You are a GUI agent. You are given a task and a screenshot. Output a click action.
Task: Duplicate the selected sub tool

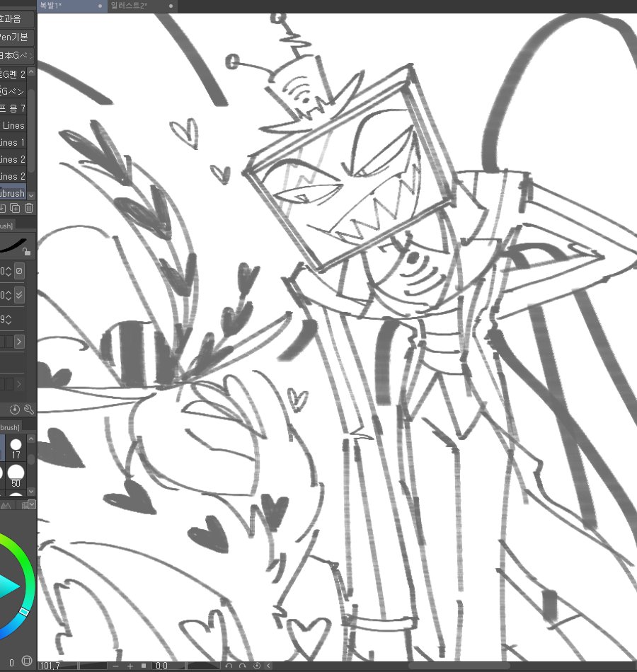(x=15, y=208)
